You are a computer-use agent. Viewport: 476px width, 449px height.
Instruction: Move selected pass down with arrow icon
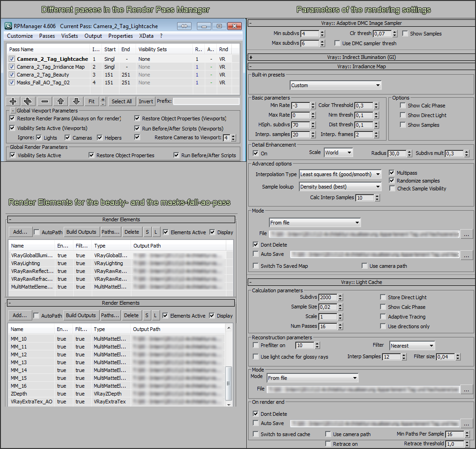(x=76, y=101)
